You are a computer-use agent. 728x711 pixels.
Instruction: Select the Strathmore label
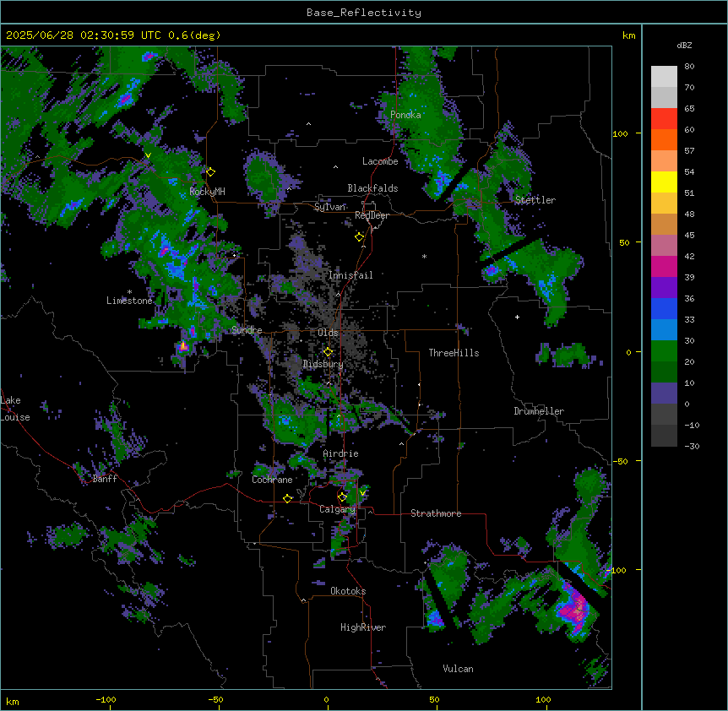[x=436, y=513]
